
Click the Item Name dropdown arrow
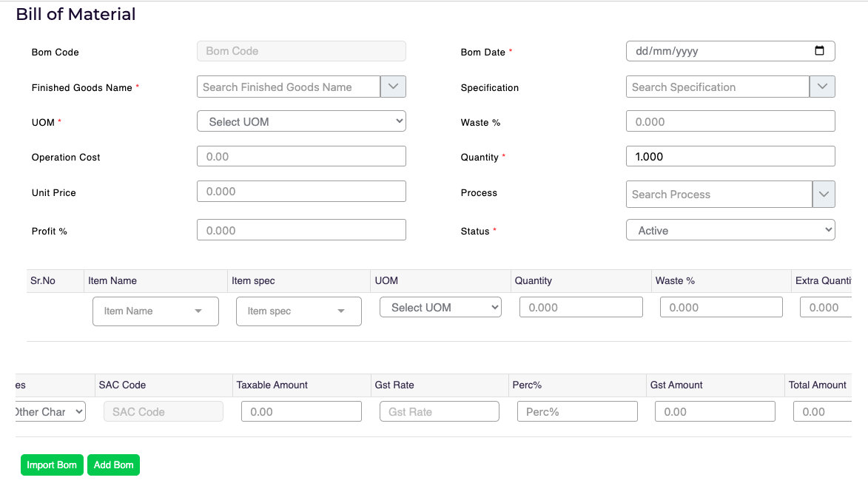coord(198,311)
